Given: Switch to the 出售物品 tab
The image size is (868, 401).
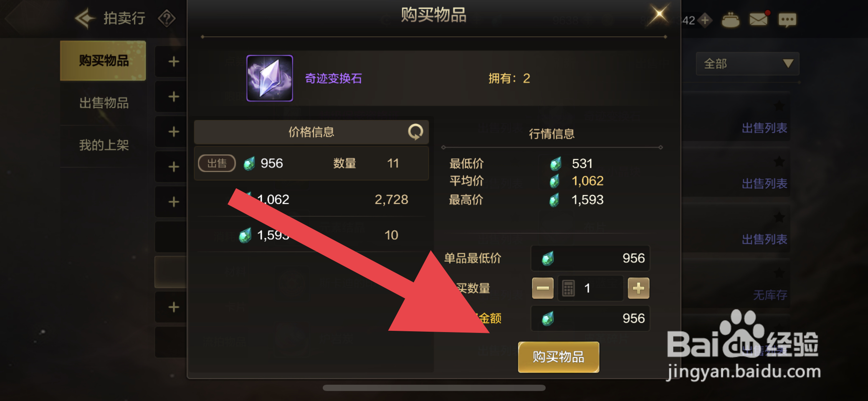Looking at the screenshot, I should click(x=104, y=103).
